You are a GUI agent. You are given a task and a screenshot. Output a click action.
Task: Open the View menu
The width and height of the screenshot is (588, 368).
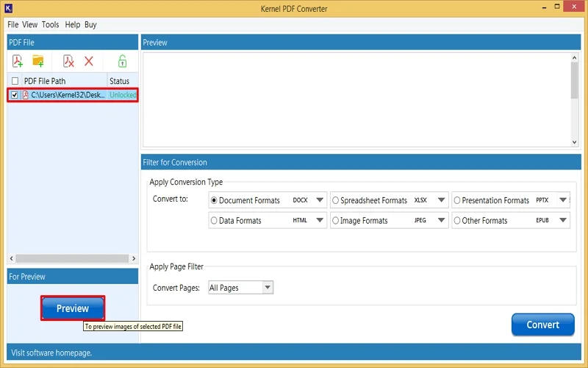pyautogui.click(x=29, y=25)
